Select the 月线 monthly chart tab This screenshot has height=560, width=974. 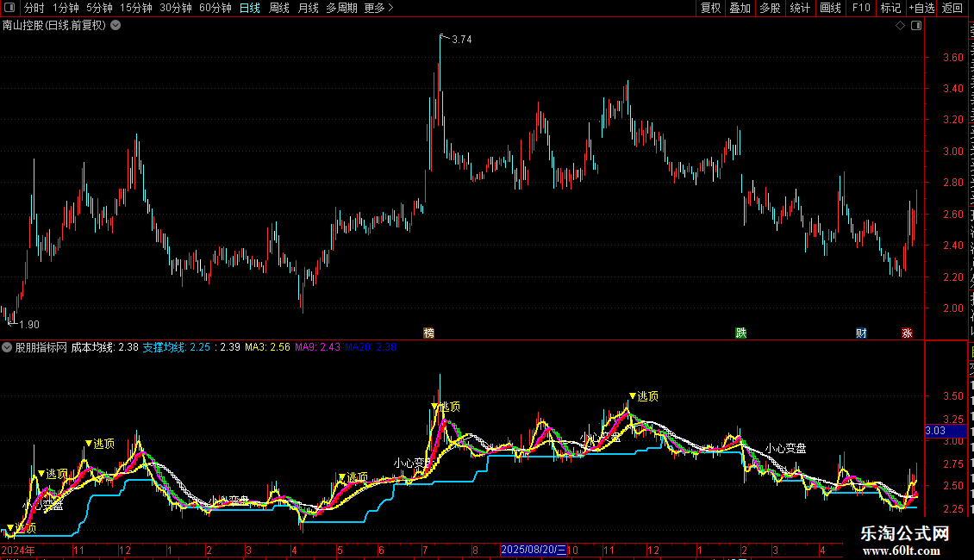pos(308,8)
